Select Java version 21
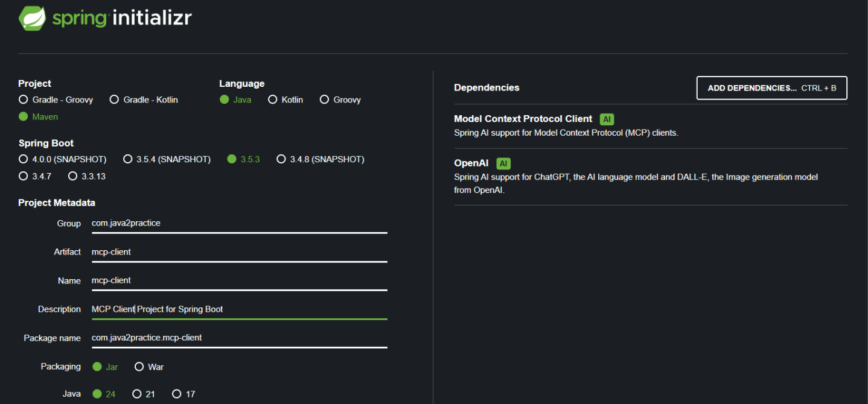 tap(137, 394)
